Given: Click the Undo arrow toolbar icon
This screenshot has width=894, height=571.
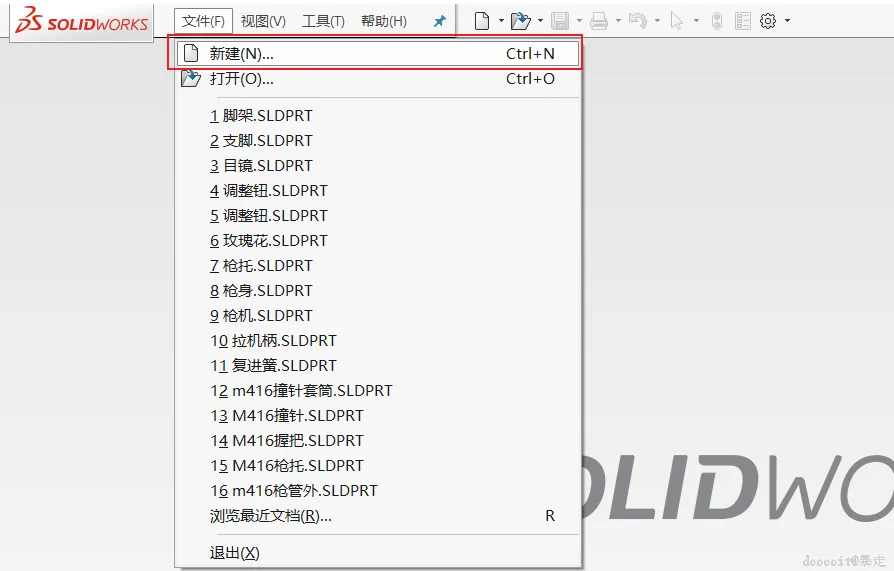Looking at the screenshot, I should [x=637, y=21].
